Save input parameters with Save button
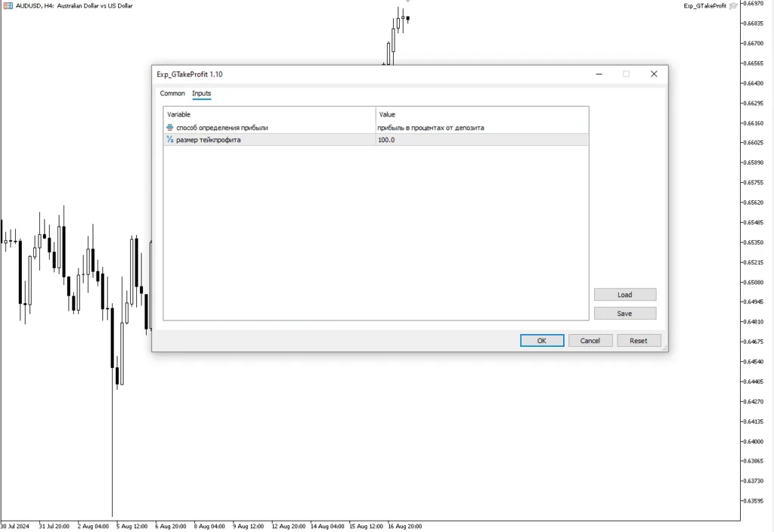 coord(625,314)
